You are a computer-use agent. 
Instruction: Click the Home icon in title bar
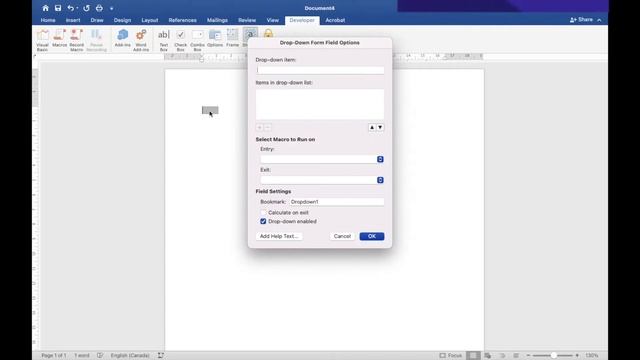45,8
